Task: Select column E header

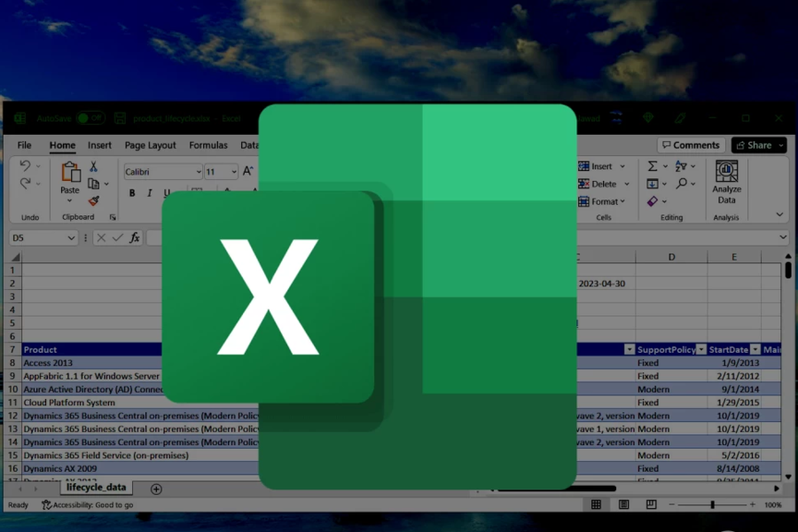Action: (x=734, y=257)
